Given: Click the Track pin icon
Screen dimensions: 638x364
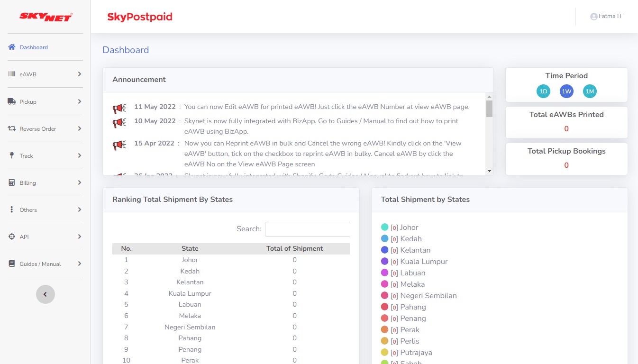Looking at the screenshot, I should click(x=12, y=155).
